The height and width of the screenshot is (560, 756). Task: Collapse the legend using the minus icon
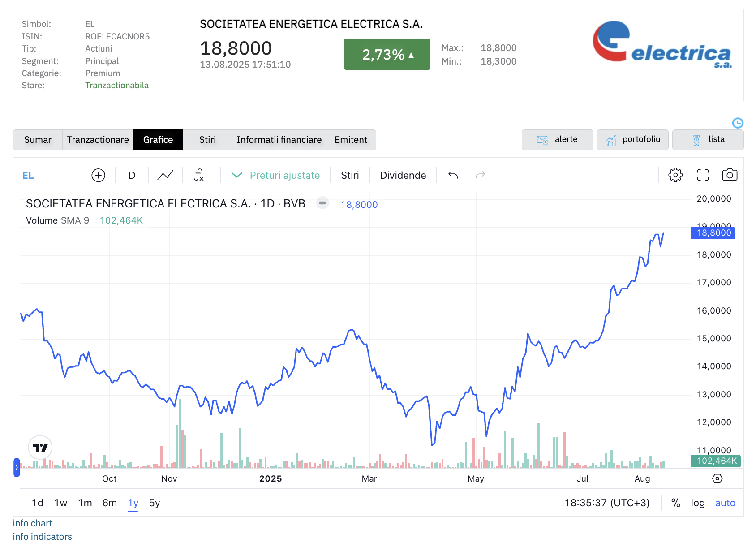(322, 203)
